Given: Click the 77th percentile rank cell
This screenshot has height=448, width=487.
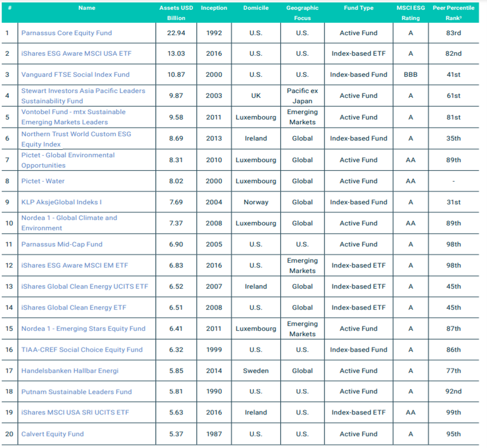Looking at the screenshot, I should coord(454,371).
